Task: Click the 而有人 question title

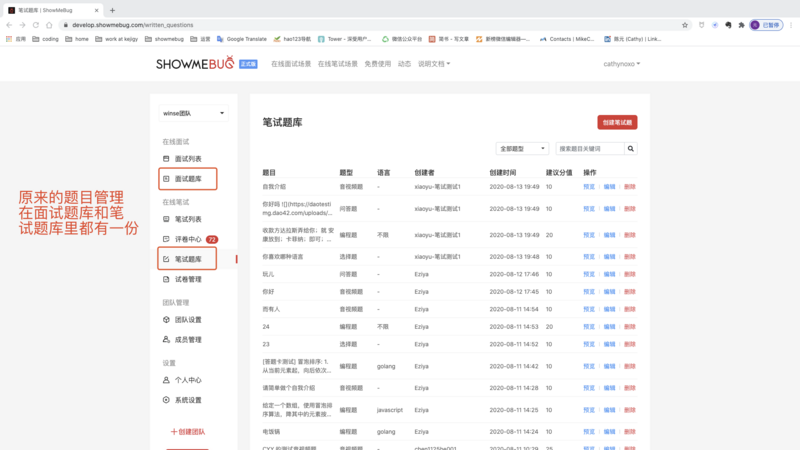Action: [x=271, y=309]
